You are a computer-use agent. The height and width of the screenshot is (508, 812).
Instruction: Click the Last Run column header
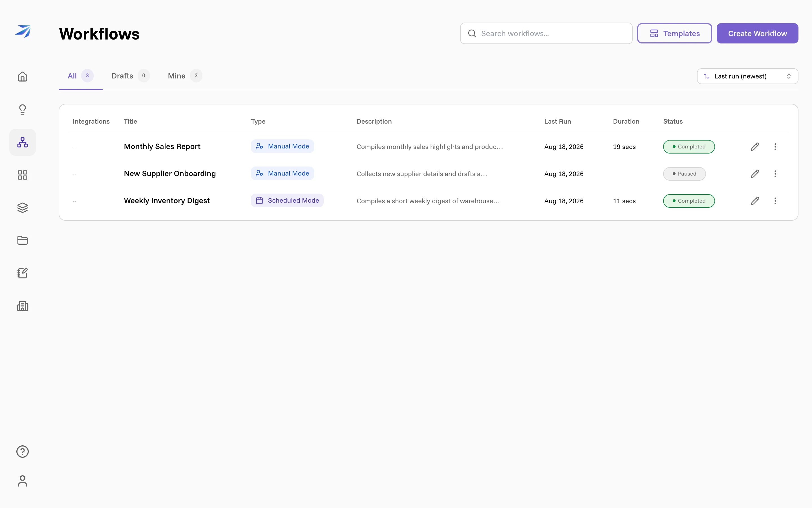(x=557, y=121)
